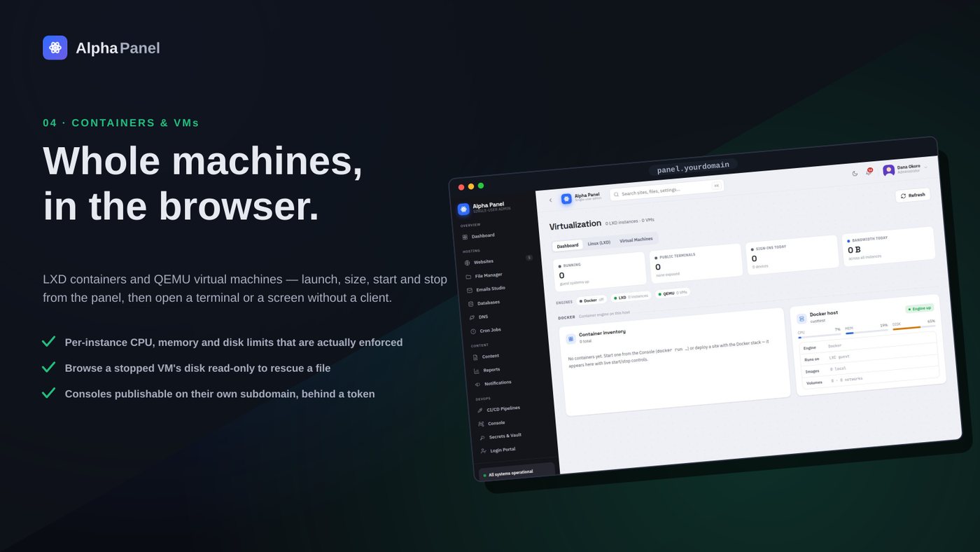Click the Sign-ins Today stat card
The height and width of the screenshot is (552, 980).
pos(792,254)
